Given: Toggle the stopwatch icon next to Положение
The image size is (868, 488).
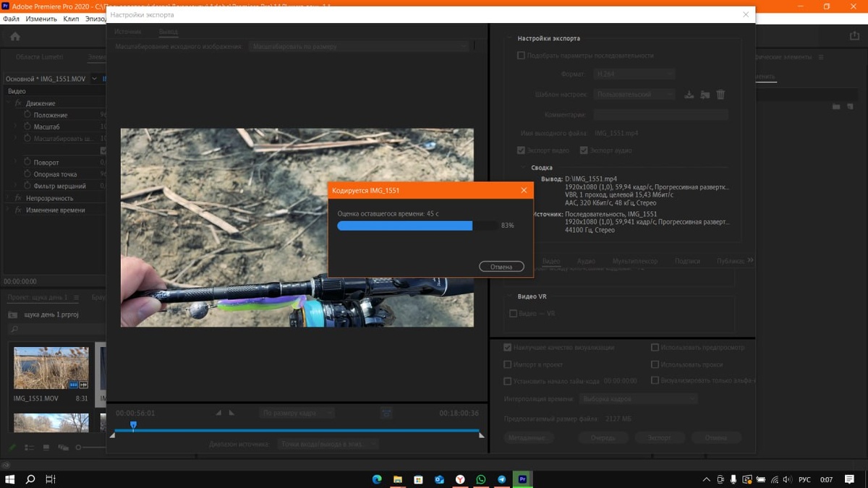Looking at the screenshot, I should tap(27, 115).
